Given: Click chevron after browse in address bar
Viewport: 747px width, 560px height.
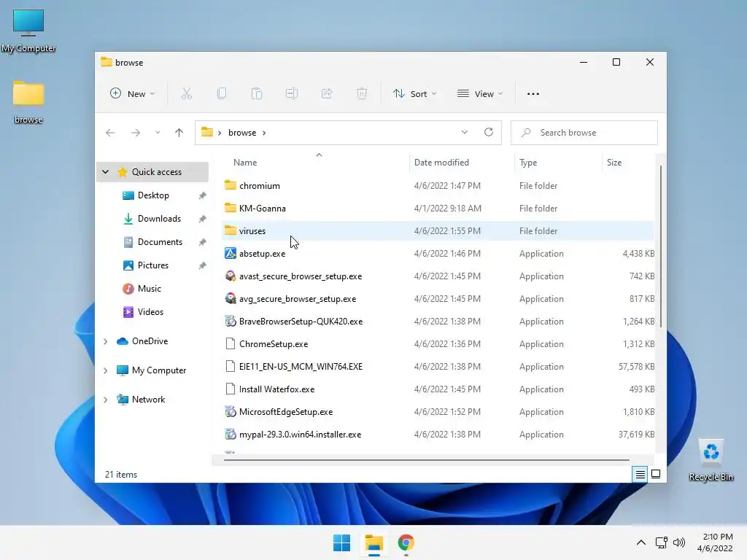Looking at the screenshot, I should (264, 133).
